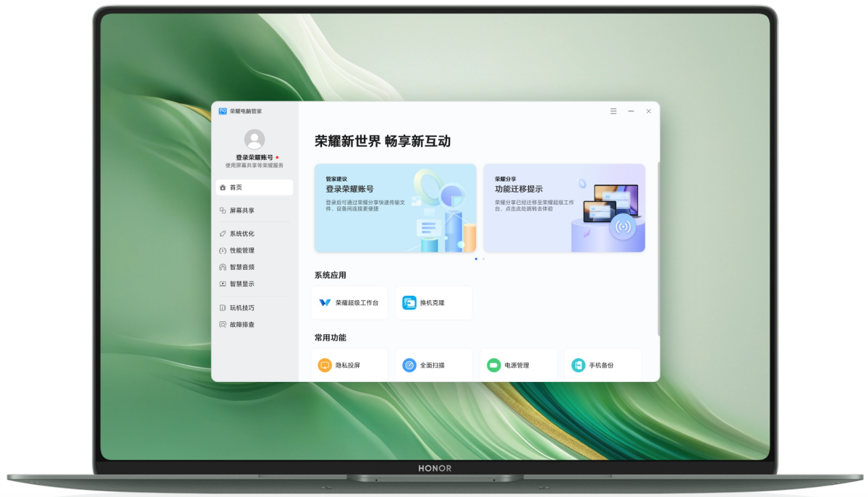
Task: Click the main content vertical scrollbar
Action: [658, 248]
